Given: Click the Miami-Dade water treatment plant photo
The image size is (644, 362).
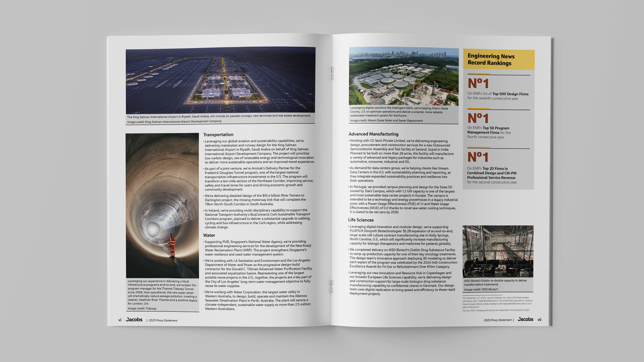Looking at the screenshot, I should point(404,76).
